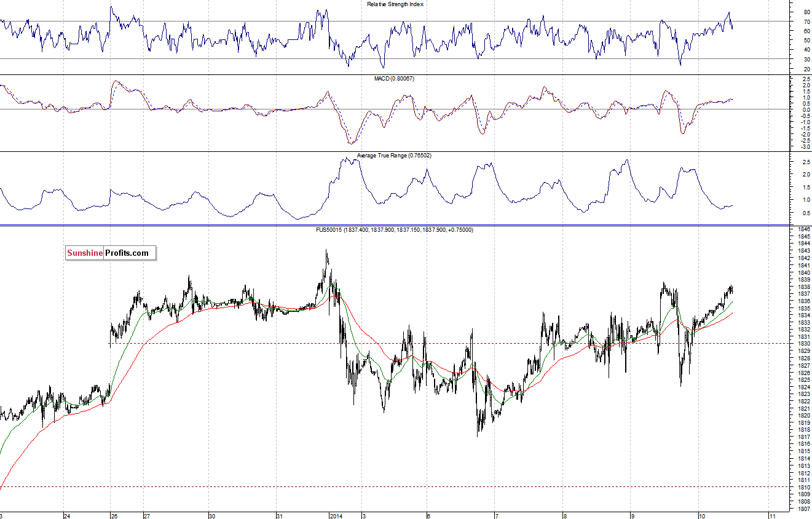The width and height of the screenshot is (812, 519).
Task: Select the 8 date label on time axis
Action: point(564,516)
